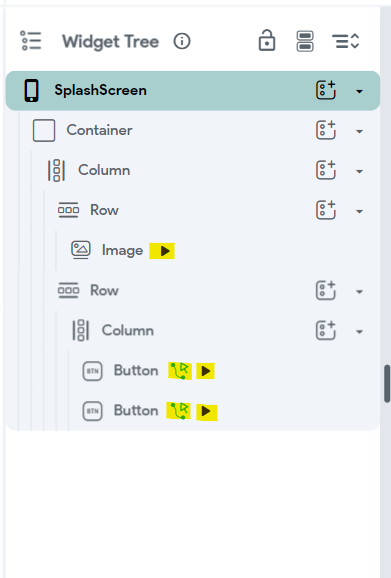Open actions icon on second Button

click(x=179, y=411)
